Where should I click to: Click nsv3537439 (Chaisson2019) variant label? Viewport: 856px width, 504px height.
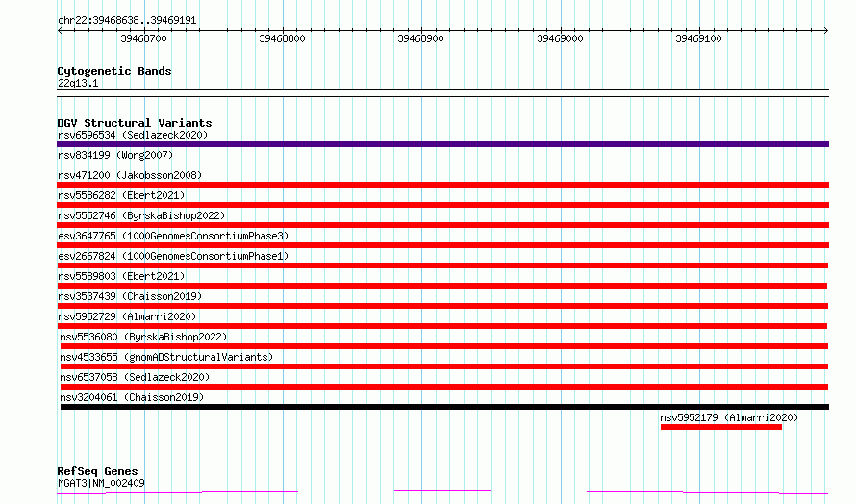130,296
